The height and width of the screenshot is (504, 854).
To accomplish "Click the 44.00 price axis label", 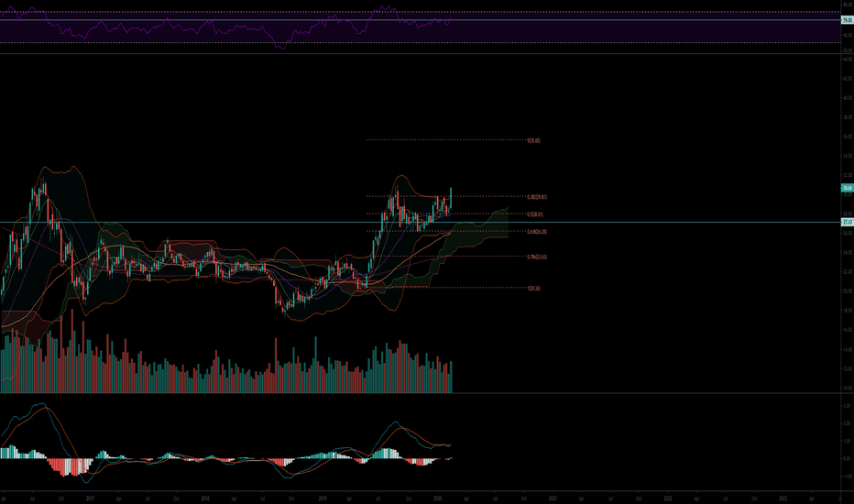I will point(847,59).
